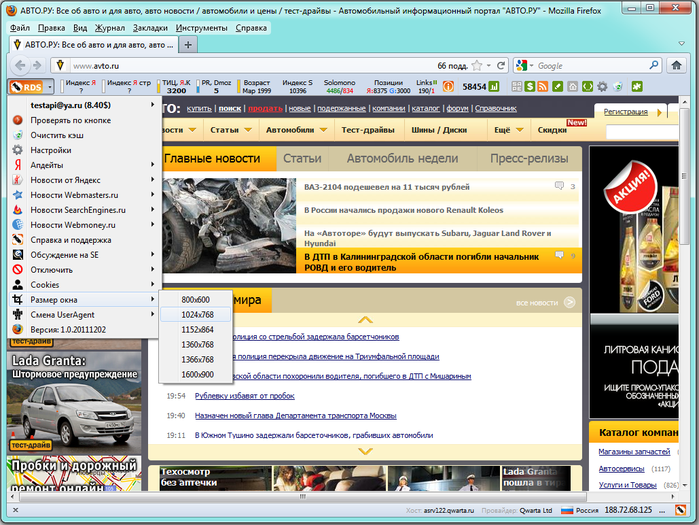
Task: Pick the 1600x900 window size
Action: point(195,374)
